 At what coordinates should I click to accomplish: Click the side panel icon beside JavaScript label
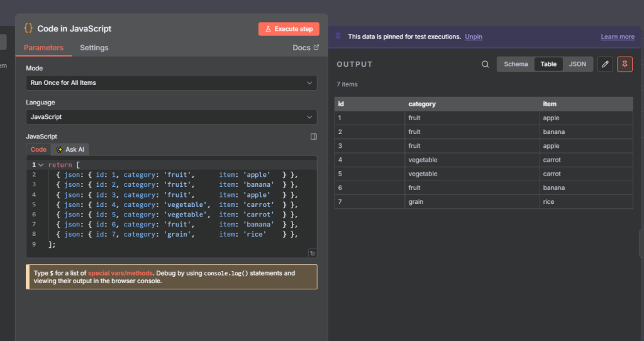point(314,137)
